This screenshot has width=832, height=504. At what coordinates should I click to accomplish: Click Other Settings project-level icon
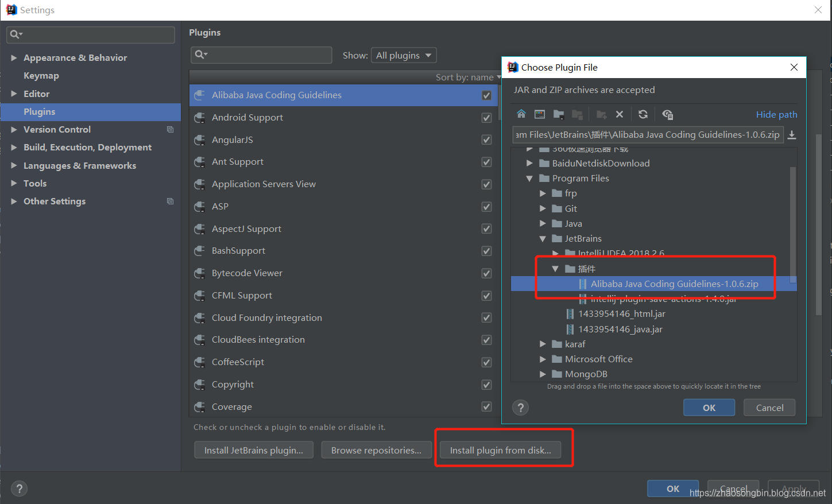tap(170, 201)
